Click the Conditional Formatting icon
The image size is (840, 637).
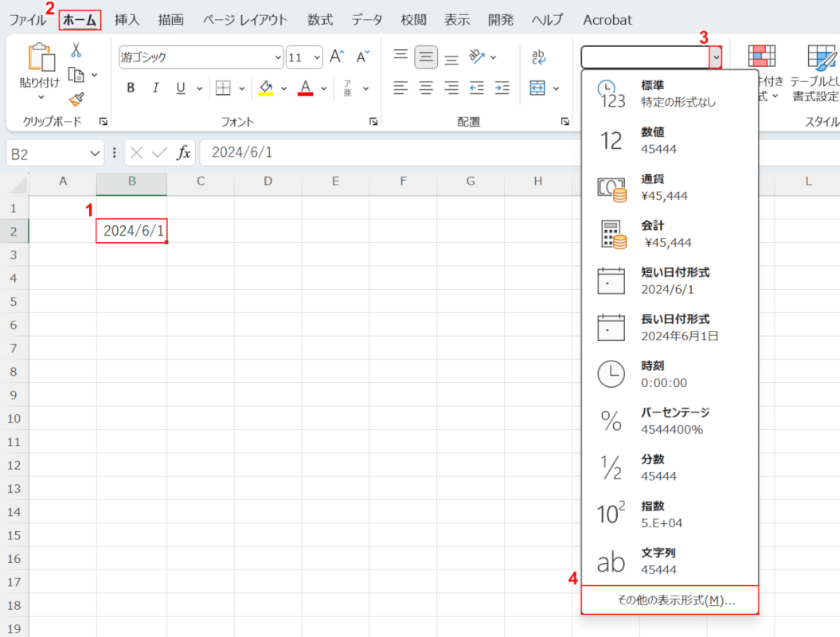tap(762, 56)
